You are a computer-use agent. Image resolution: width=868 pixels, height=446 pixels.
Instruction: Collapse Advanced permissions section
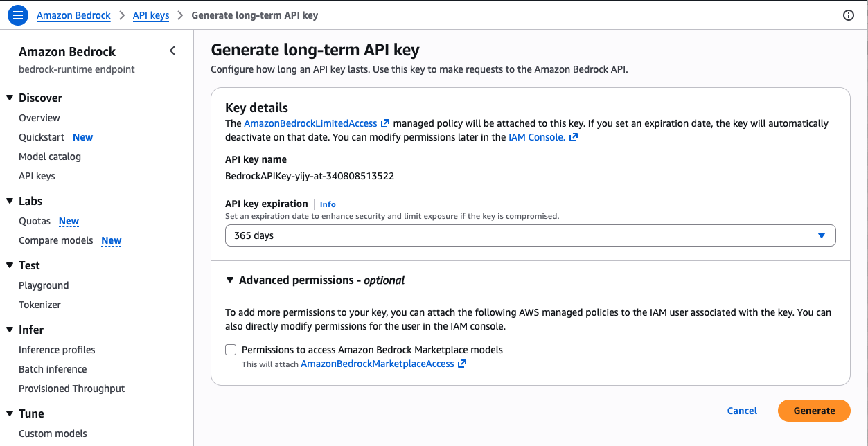pyautogui.click(x=230, y=280)
